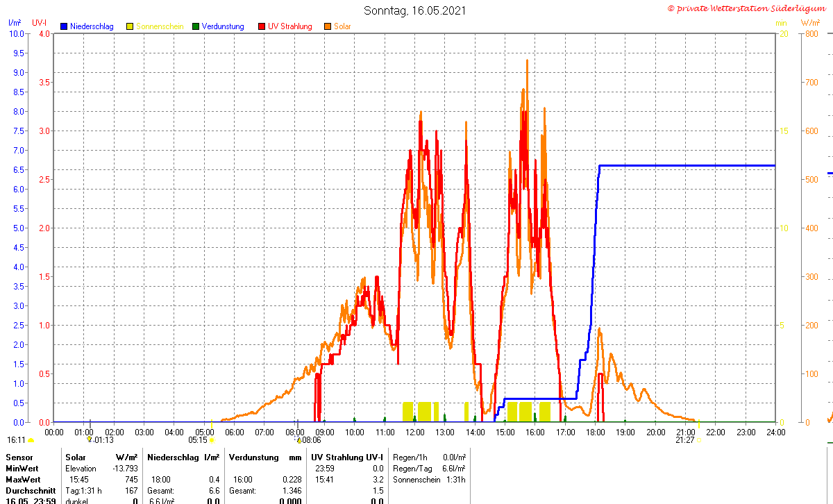
Task: Click the moon marker icon at 08:06
Action: (x=299, y=440)
